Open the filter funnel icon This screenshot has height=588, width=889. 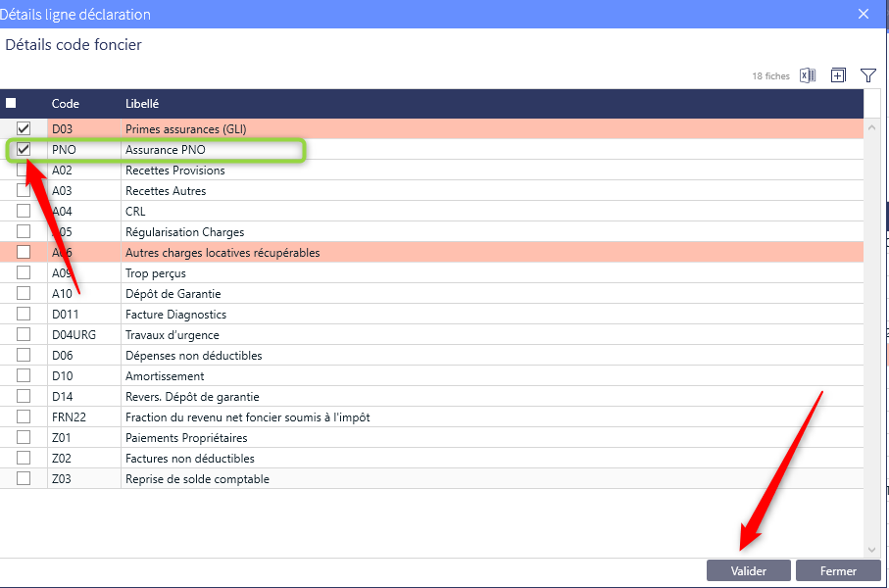[x=867, y=75]
